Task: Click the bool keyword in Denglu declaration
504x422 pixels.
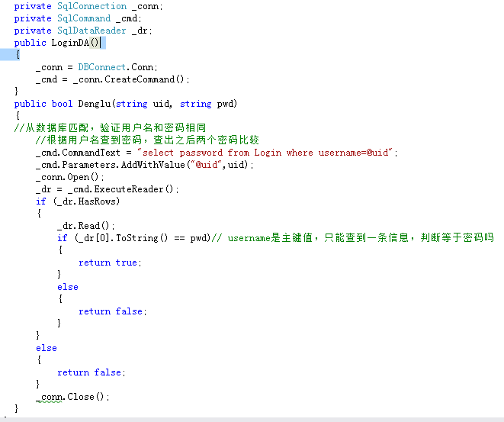Action: pos(62,104)
